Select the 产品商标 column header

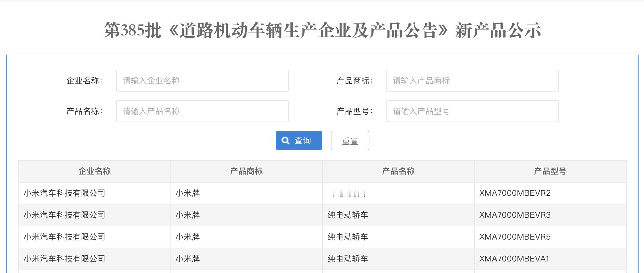(x=246, y=171)
